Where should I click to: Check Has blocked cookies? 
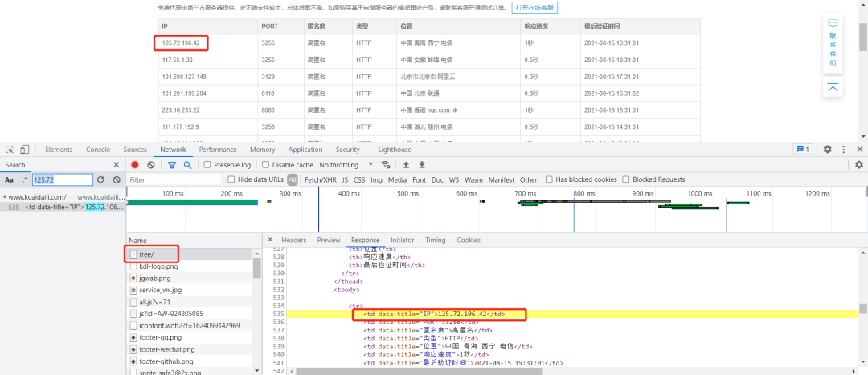tap(549, 180)
